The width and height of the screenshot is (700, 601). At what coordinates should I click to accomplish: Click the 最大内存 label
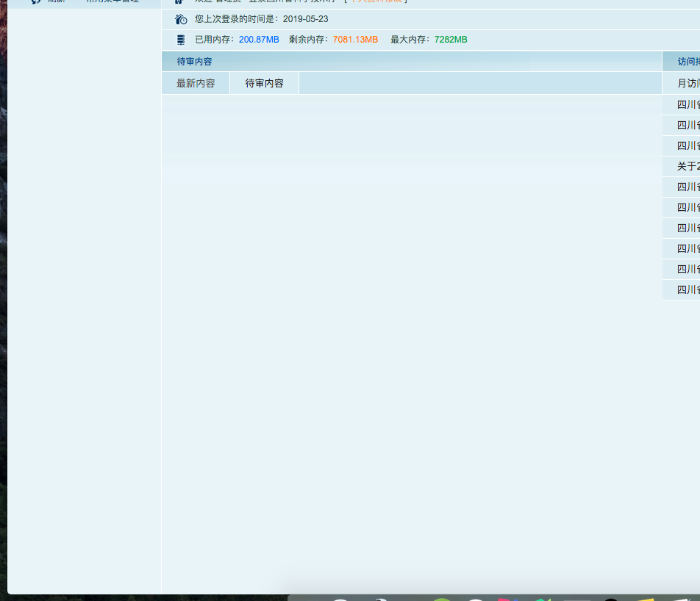coord(410,40)
